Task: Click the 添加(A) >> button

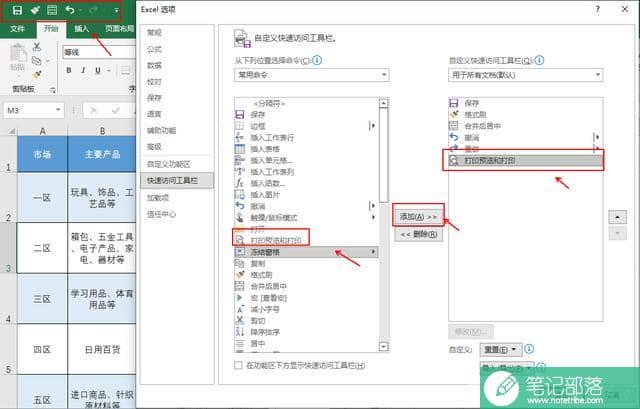Action: pos(418,216)
